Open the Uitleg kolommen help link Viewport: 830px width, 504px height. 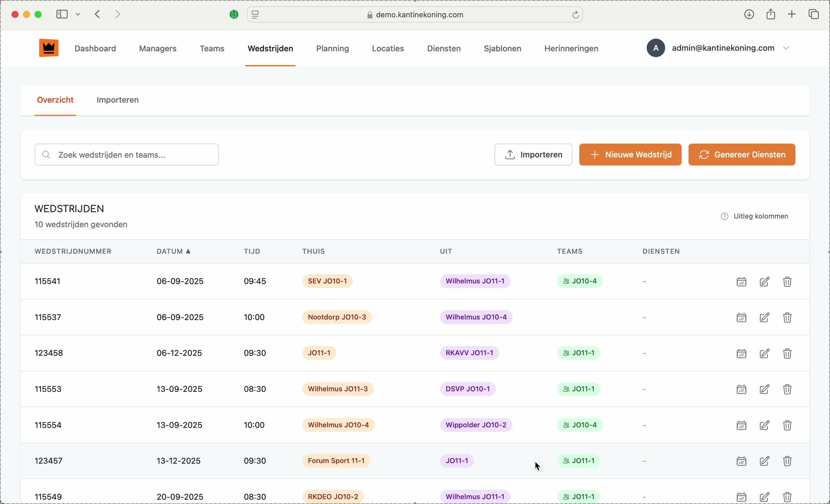[754, 217]
